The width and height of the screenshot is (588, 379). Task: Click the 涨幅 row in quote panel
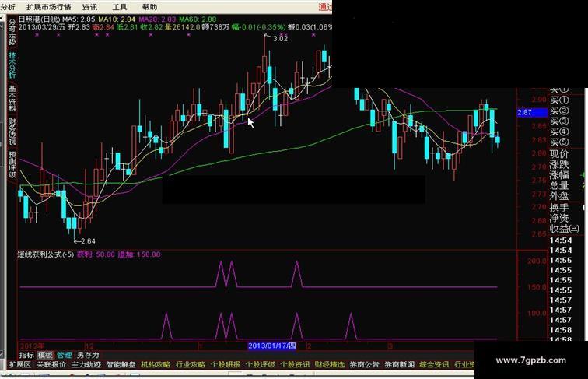pos(559,175)
